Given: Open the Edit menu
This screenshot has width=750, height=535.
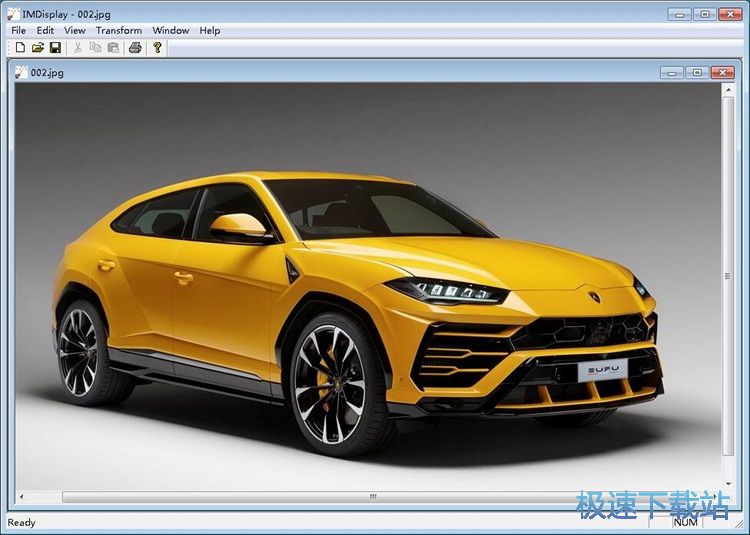Looking at the screenshot, I should pos(45,30).
